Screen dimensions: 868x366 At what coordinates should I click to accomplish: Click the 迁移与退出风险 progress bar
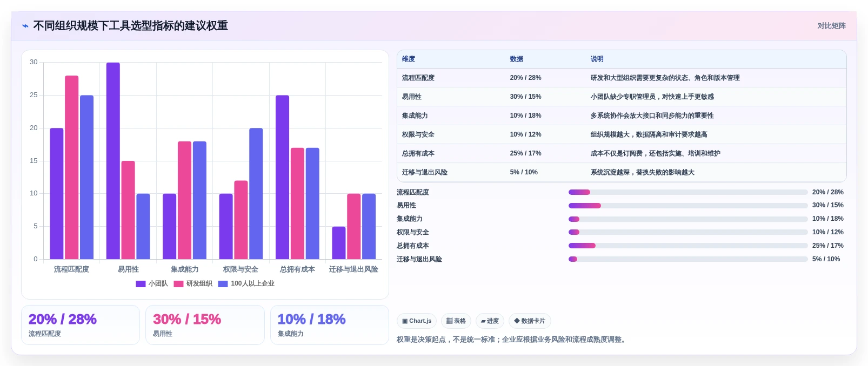pyautogui.click(x=688, y=259)
